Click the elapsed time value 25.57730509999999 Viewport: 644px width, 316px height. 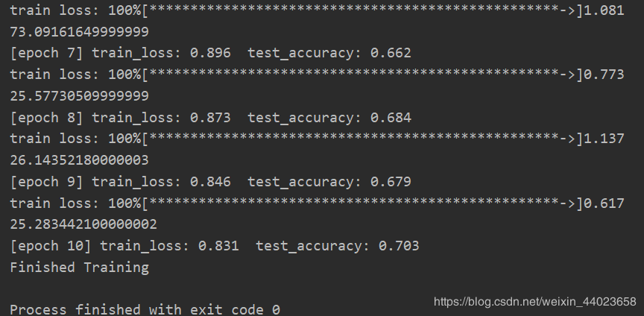[79, 96]
